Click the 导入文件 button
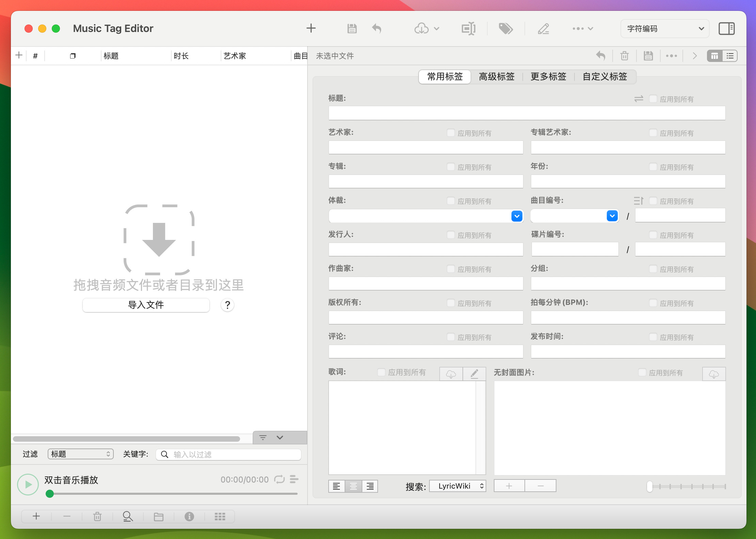The height and width of the screenshot is (539, 756). tap(146, 305)
